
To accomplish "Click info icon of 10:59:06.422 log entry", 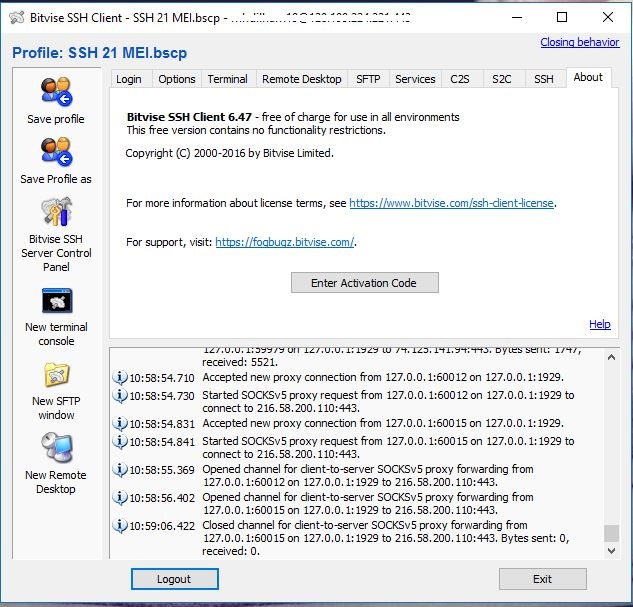I will (x=120, y=526).
